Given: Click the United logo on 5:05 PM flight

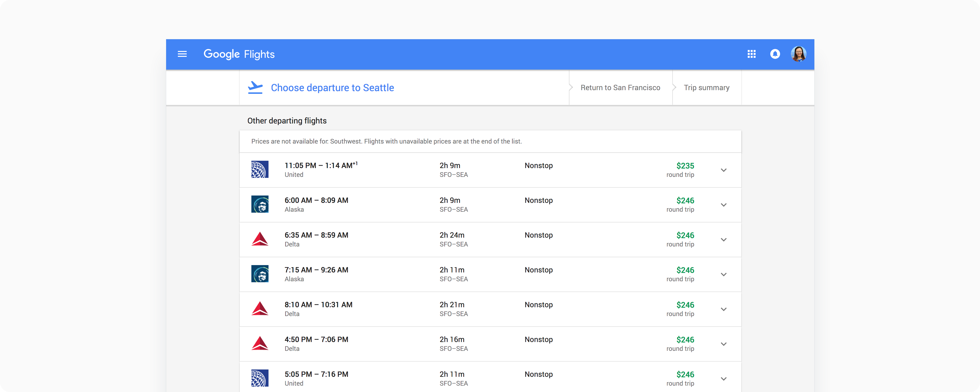Looking at the screenshot, I should click(260, 378).
